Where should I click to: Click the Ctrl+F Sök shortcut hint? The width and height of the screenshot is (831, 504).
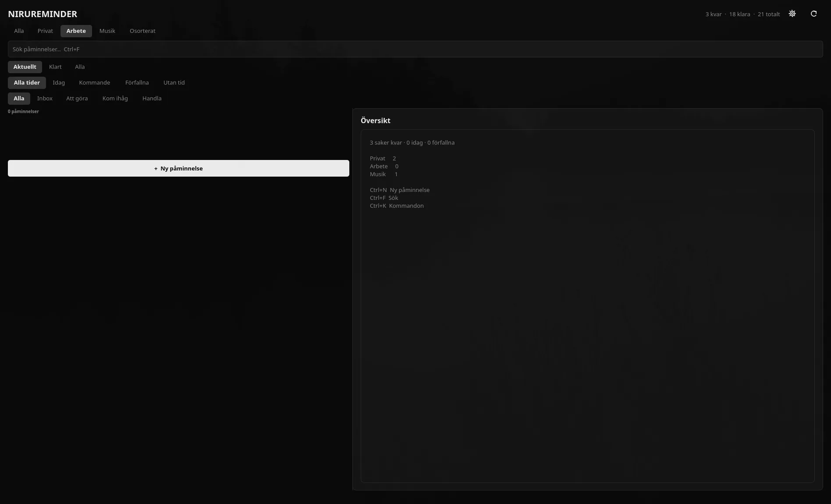click(x=384, y=198)
